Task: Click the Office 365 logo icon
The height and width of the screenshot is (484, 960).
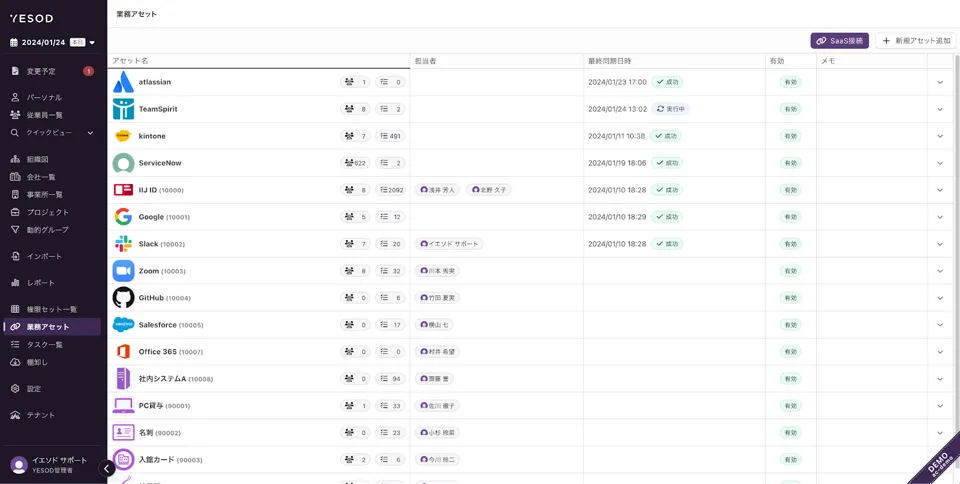Action: pos(123,352)
